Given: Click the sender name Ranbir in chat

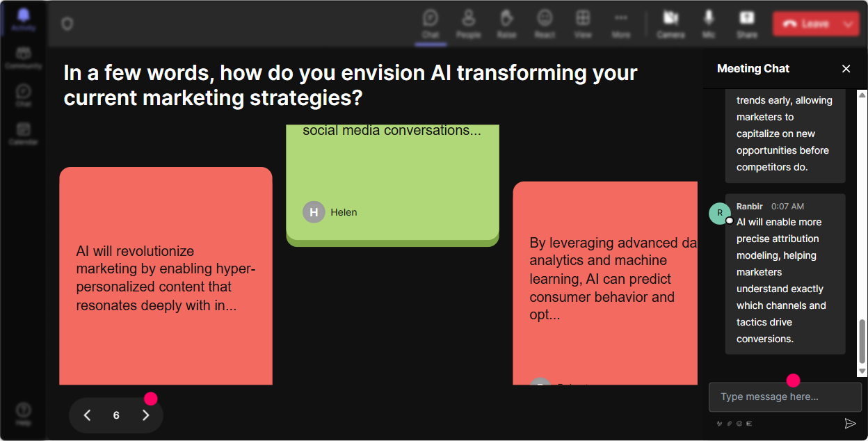Looking at the screenshot, I should 750,207.
